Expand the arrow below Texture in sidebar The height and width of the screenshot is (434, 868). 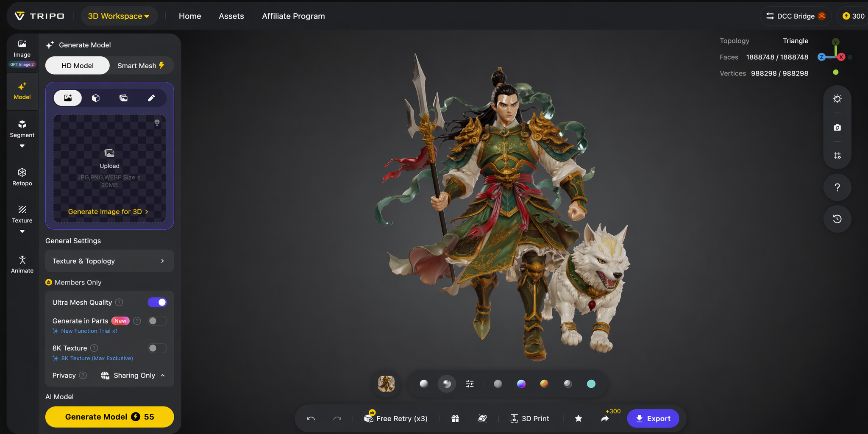22,231
